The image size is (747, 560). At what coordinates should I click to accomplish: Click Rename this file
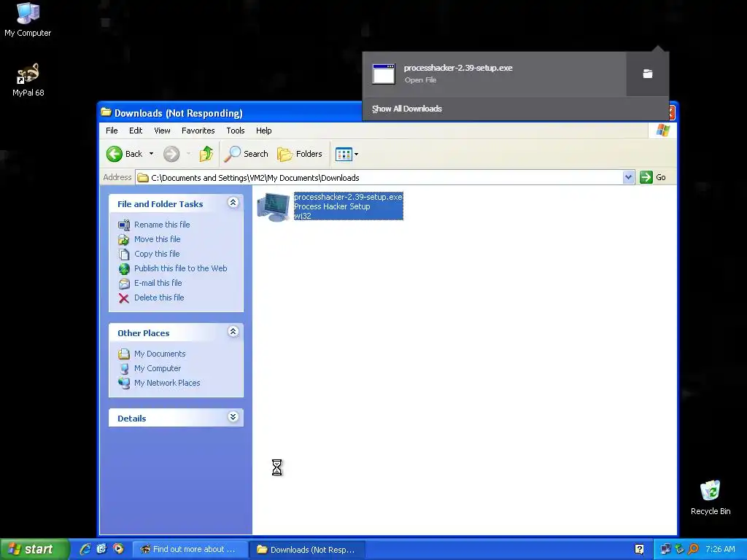(162, 225)
